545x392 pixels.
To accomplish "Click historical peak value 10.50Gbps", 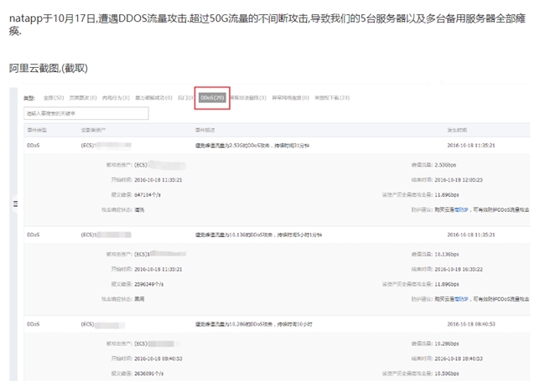I will [447, 374].
